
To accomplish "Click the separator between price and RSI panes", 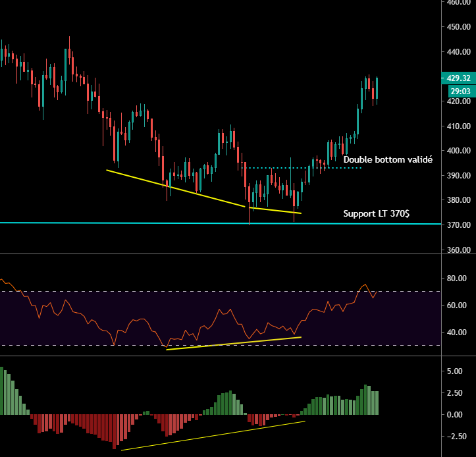I will click(217, 254).
